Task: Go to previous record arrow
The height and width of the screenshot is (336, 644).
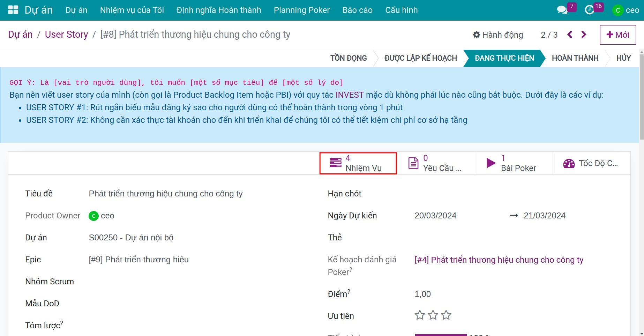Action: pyautogui.click(x=570, y=35)
